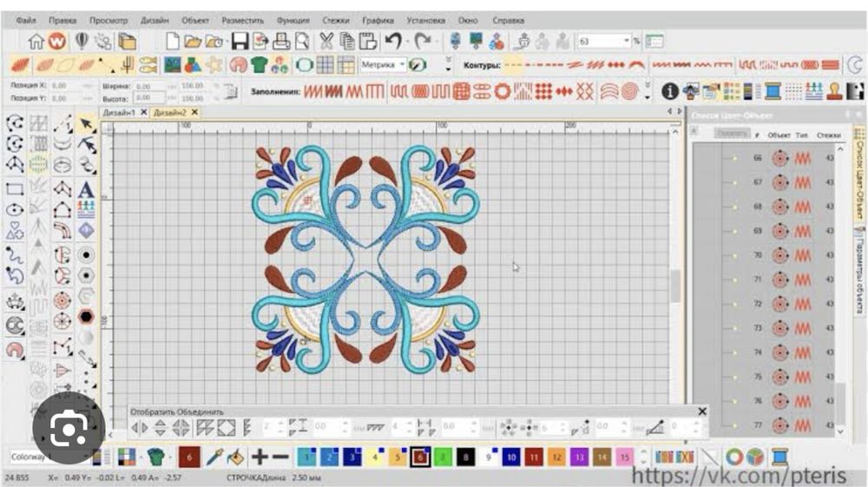Viewport: 868px width, 487px height.
Task: Save the design with the floppy disk icon
Action: 240,41
